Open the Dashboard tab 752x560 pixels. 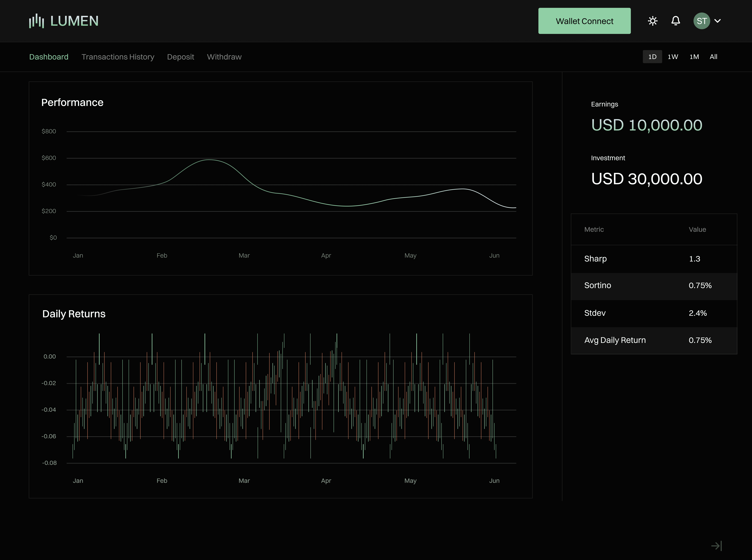pyautogui.click(x=49, y=57)
